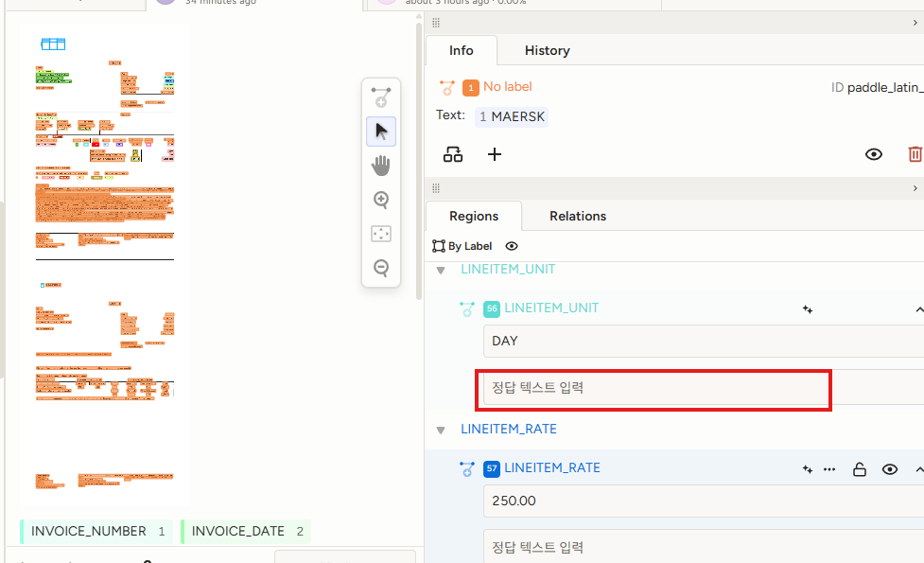Image resolution: width=924 pixels, height=563 pixels.
Task: Click the zoom out magnifier tool
Action: tap(381, 268)
